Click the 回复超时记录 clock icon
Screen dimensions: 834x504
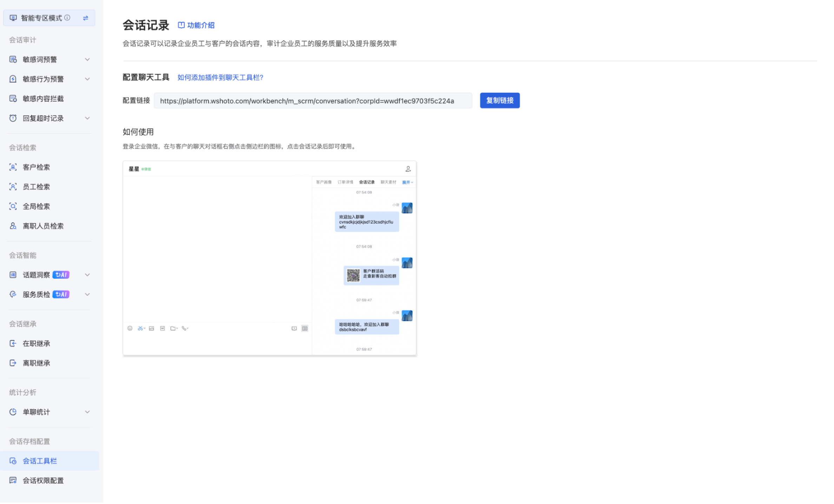(x=13, y=118)
